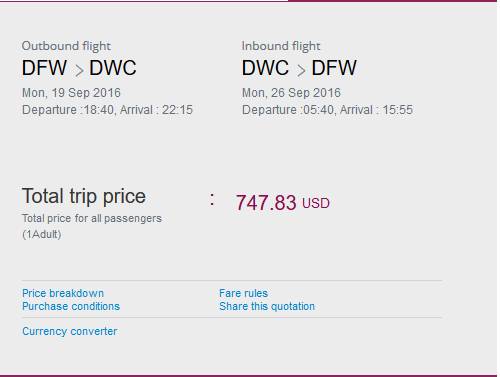Click the inbound flight arrow icon
This screenshot has height=377, width=500.
(301, 70)
